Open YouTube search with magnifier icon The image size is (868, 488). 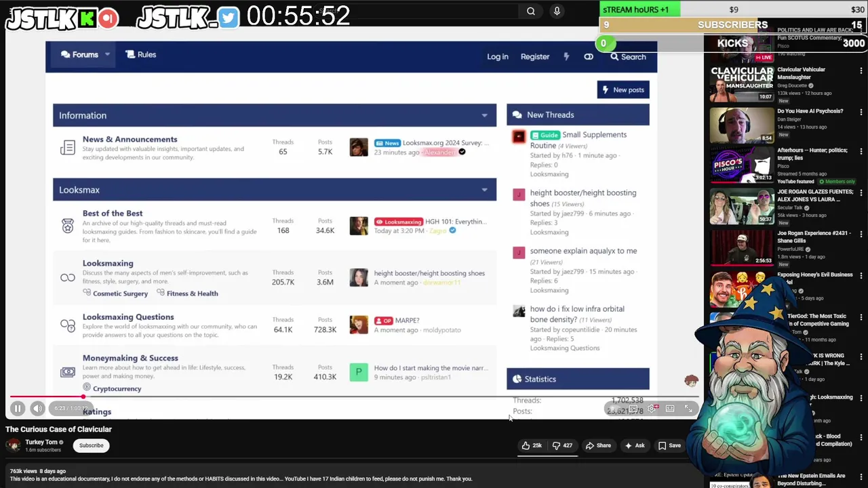[531, 11]
